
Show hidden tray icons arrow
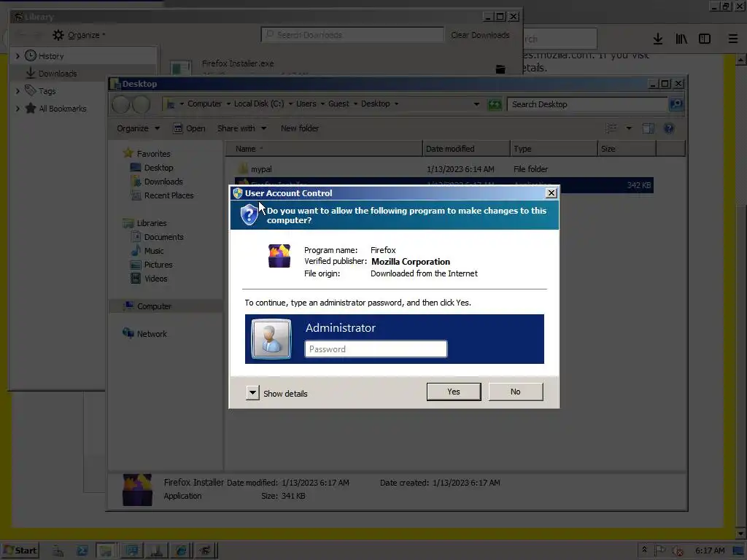[x=644, y=550]
